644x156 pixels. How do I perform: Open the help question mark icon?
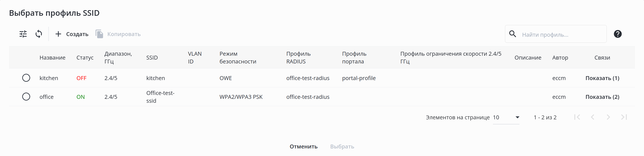[617, 34]
